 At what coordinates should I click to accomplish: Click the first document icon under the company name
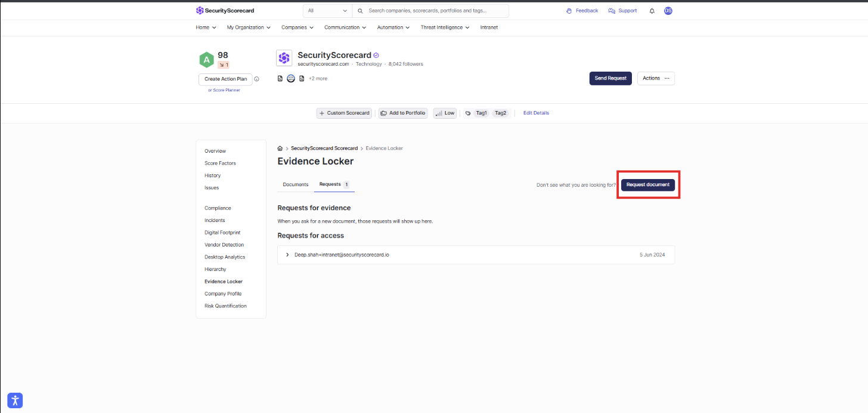coord(280,78)
